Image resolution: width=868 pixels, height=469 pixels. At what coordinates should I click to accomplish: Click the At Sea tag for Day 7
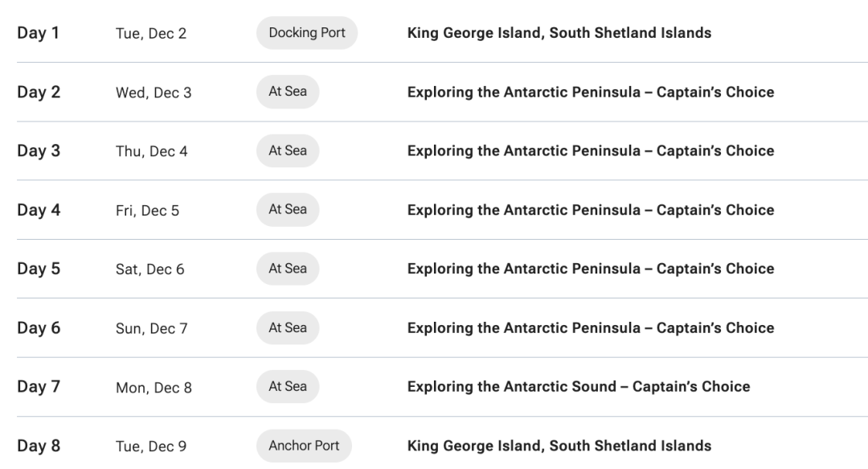pyautogui.click(x=288, y=386)
